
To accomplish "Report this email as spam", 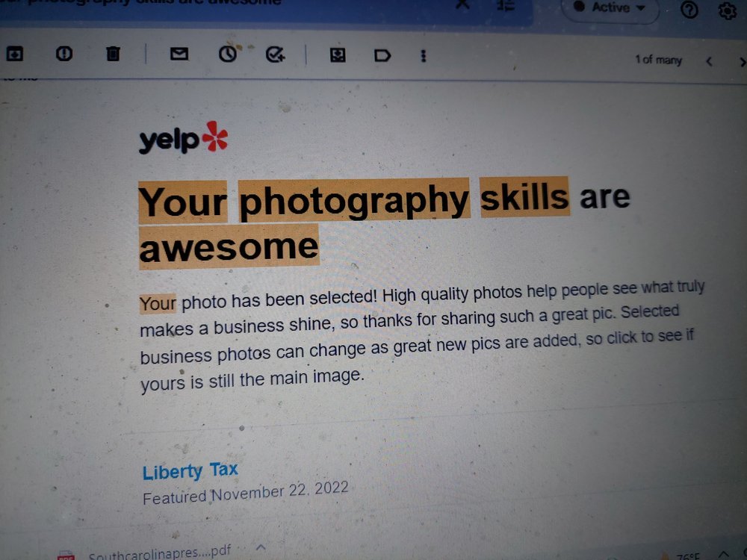I will click(x=63, y=53).
